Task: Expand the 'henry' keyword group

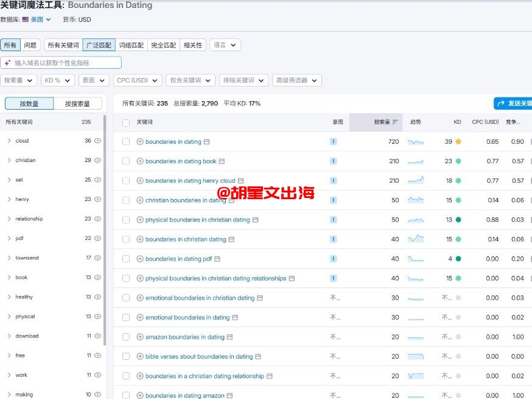Action: [x=9, y=199]
